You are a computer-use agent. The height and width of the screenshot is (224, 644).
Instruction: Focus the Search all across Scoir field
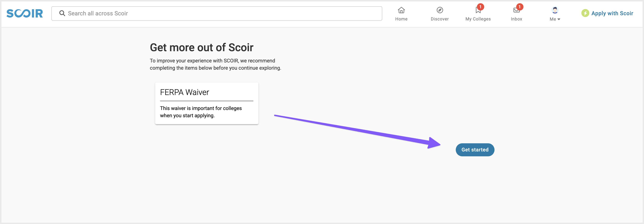click(x=216, y=14)
